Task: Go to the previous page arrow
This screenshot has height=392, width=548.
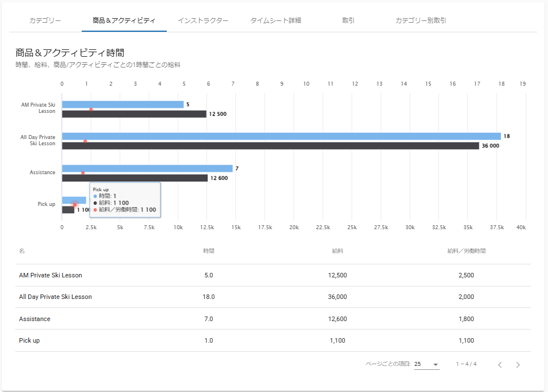Action: (500, 365)
